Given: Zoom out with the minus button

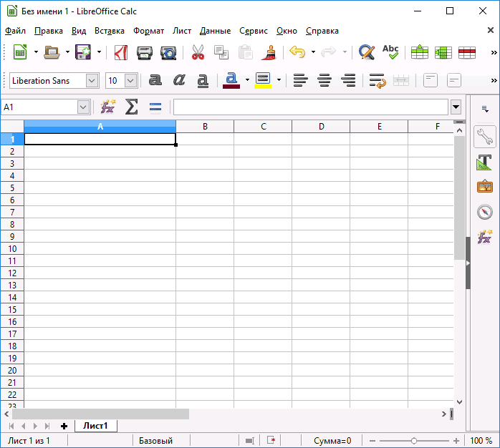Looking at the screenshot, I should [372, 441].
